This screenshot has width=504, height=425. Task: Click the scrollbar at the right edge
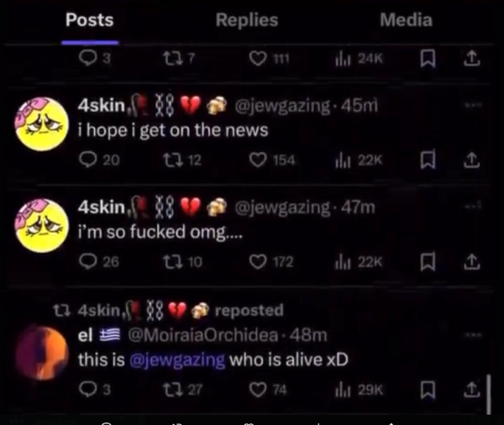489,395
